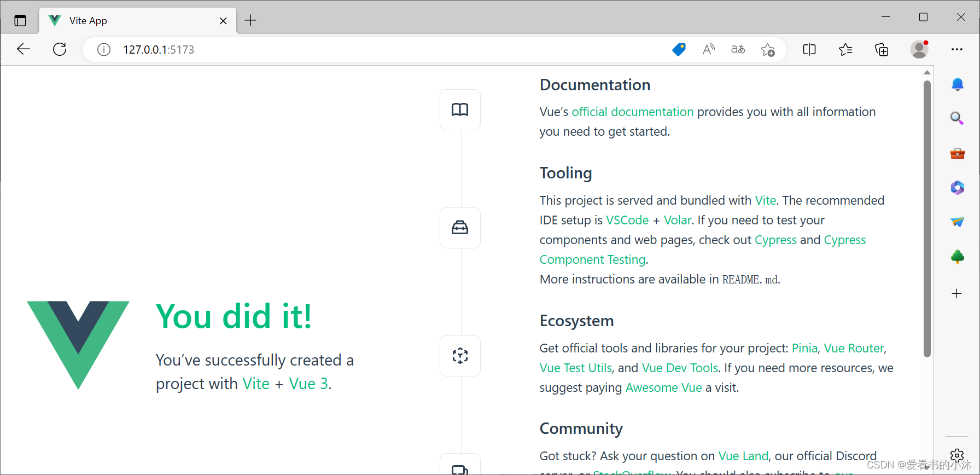This screenshot has width=980, height=475.
Task: Click the 'You did it!' heading
Action: pos(234,316)
